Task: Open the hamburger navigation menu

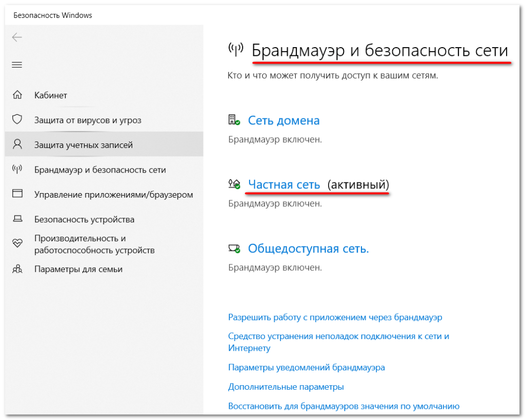Action: pyautogui.click(x=17, y=65)
